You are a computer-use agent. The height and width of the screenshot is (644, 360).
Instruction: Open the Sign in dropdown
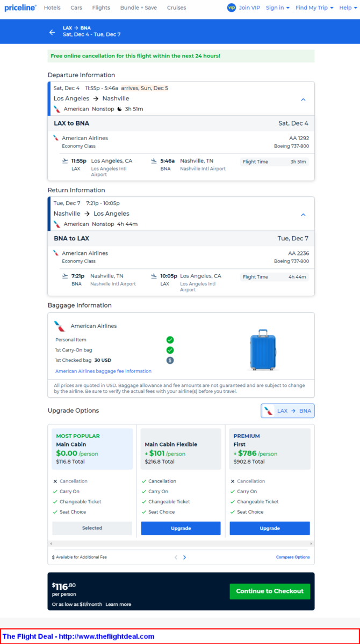pyautogui.click(x=278, y=8)
